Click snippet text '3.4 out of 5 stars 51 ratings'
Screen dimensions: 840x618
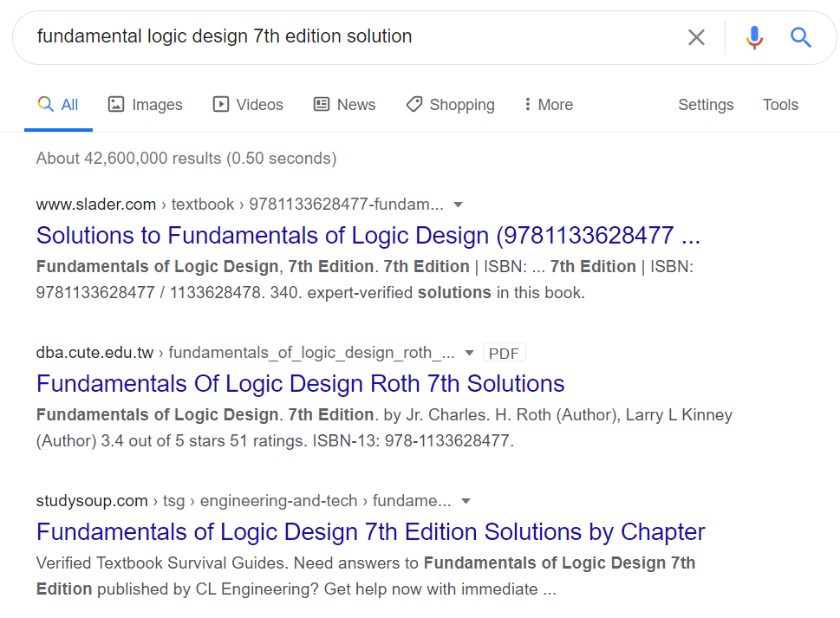click(x=202, y=441)
